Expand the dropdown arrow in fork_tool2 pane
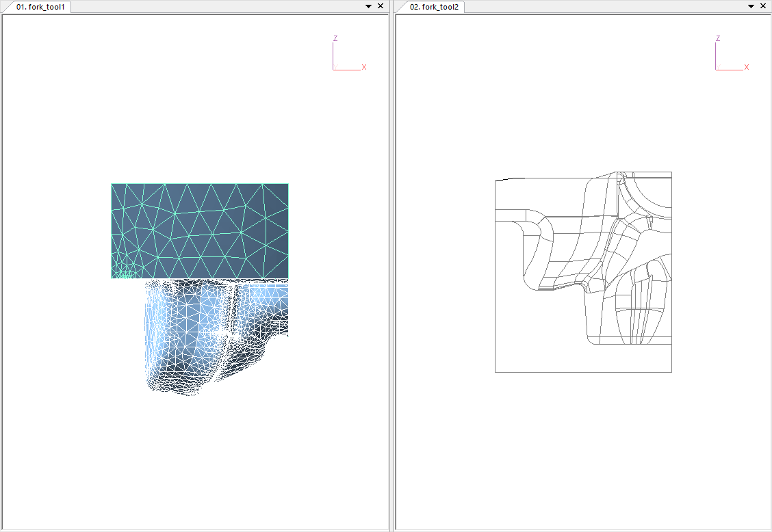This screenshot has width=772, height=532. click(x=751, y=6)
